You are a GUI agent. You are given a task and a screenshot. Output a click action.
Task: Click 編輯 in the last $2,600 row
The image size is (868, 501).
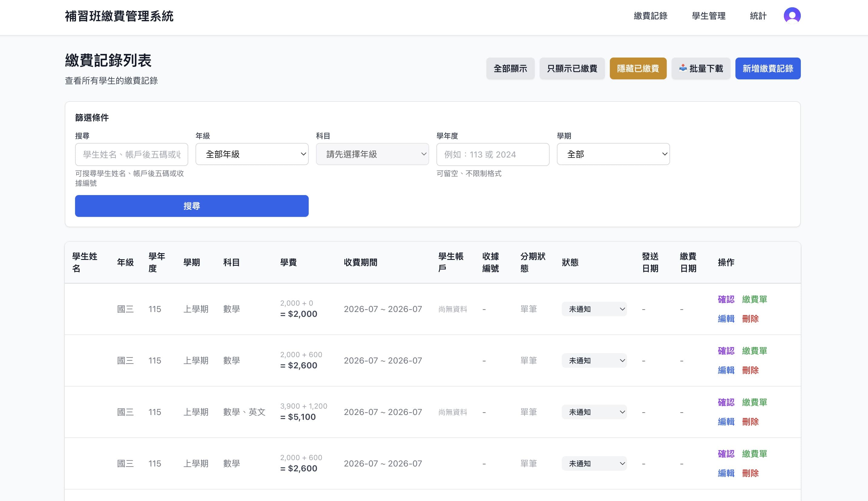[726, 473]
